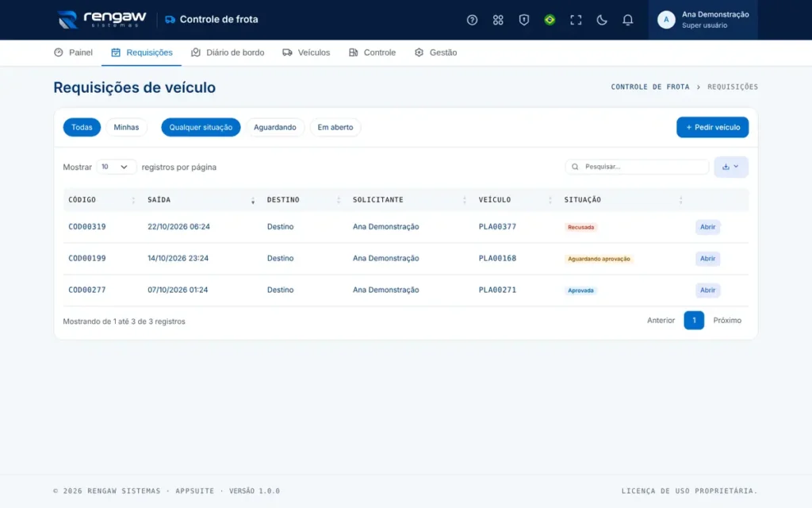Click date 14/10/2026 23:24

178,258
